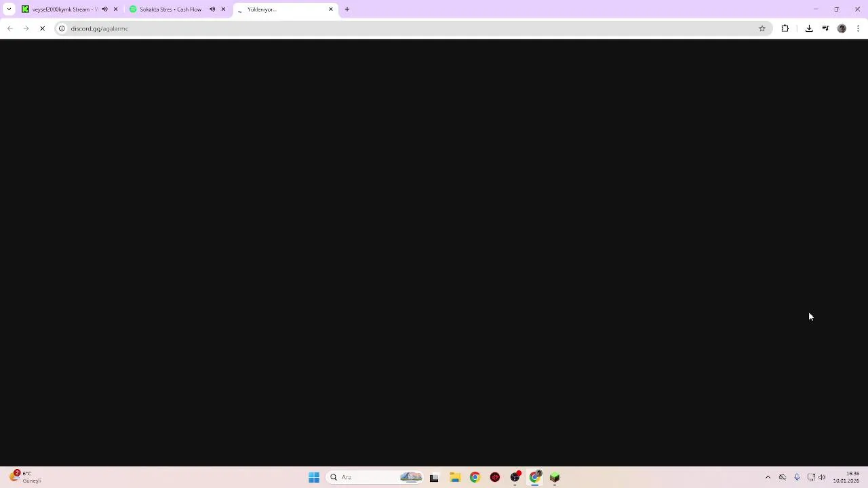Click the taskbar Ara search box
The width and height of the screenshot is (868, 488).
375,477
